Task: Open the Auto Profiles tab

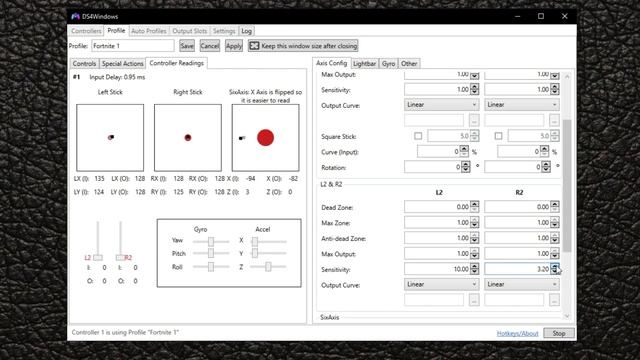Action: pos(149,31)
